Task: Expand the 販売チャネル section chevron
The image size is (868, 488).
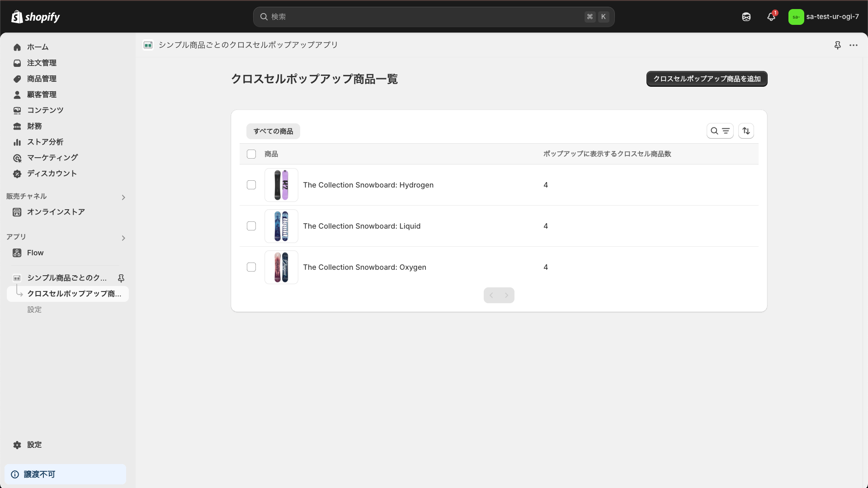Action: (123, 197)
